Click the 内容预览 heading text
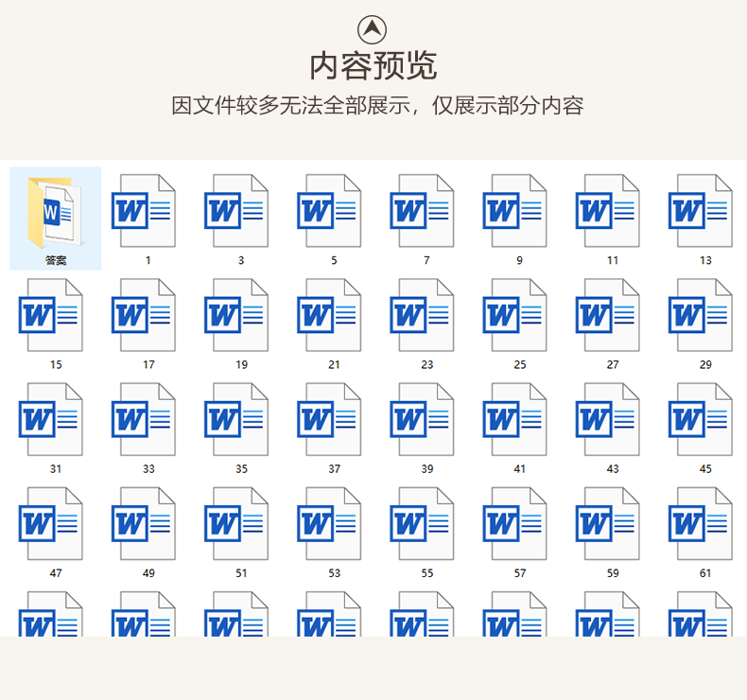 (x=373, y=66)
